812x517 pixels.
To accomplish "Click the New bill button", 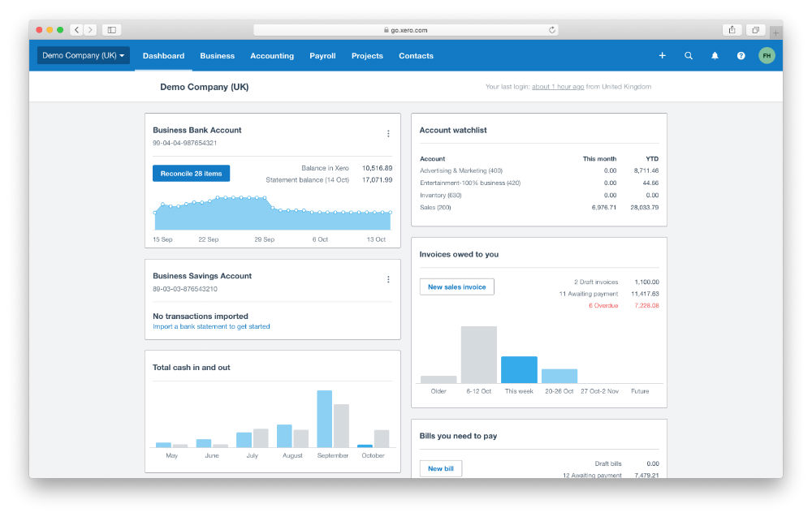I will coord(441,468).
